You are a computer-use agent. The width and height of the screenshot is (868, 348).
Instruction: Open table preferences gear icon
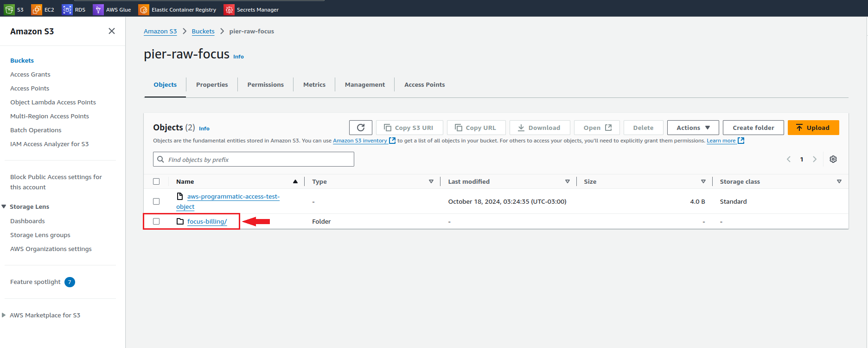coord(833,159)
